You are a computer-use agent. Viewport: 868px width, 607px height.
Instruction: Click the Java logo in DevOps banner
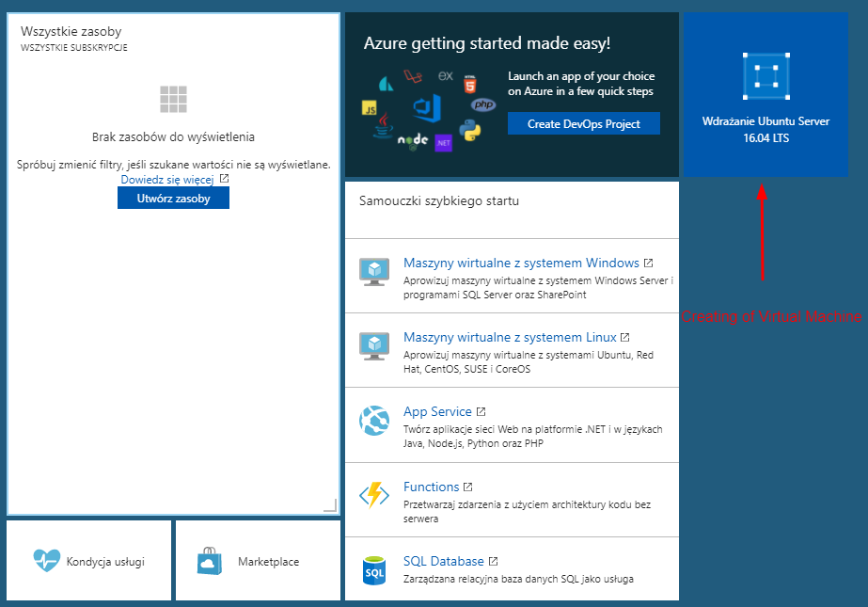click(x=383, y=125)
